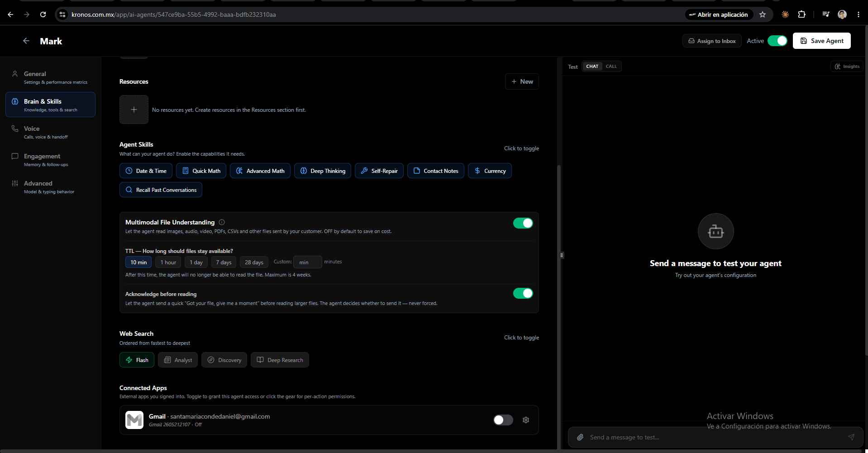Click the info icon next to Multimodal File Understanding
The width and height of the screenshot is (868, 453).
(x=222, y=222)
